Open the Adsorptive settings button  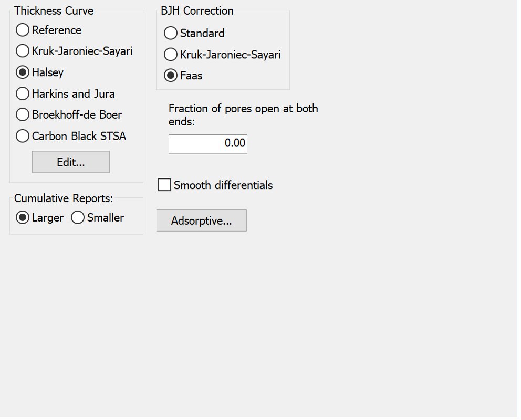[201, 221]
